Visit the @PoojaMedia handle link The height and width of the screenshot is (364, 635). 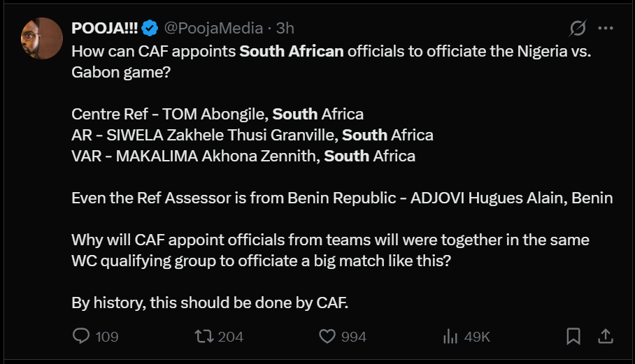coord(213,28)
